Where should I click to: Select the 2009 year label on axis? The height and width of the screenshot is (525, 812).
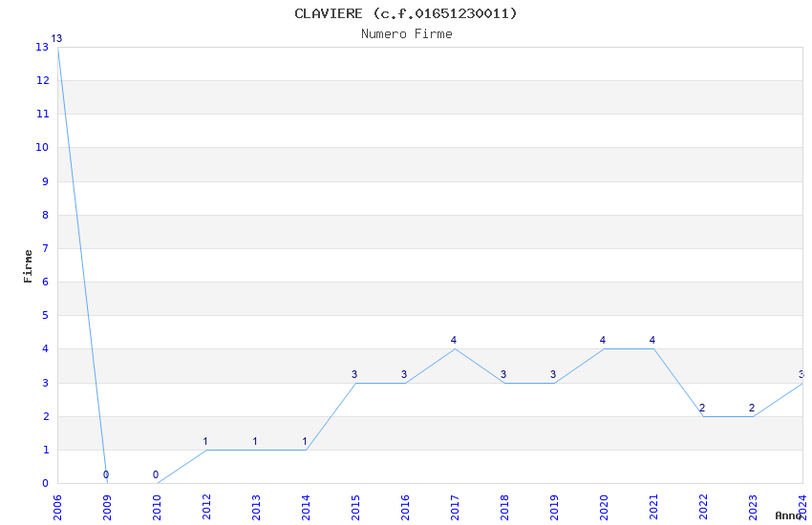pyautogui.click(x=107, y=508)
